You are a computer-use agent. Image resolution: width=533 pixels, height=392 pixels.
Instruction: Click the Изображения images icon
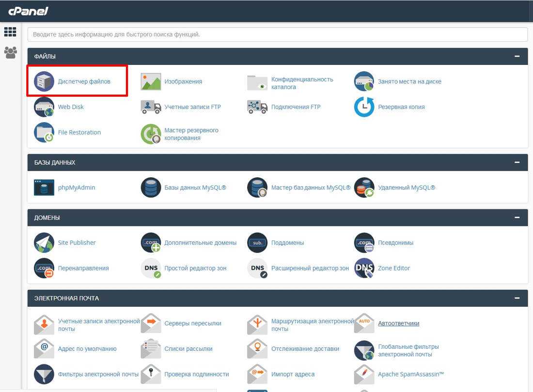tap(151, 81)
